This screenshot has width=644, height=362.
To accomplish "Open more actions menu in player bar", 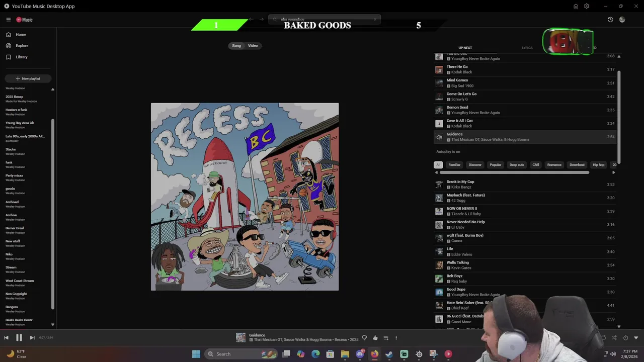I will pyautogui.click(x=396, y=338).
